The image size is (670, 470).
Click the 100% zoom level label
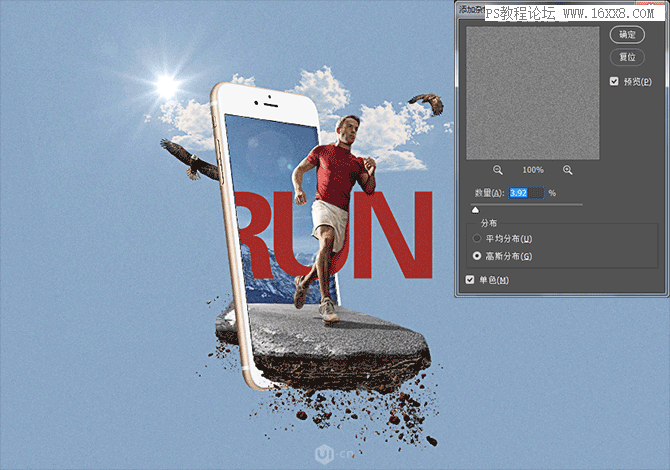click(533, 170)
